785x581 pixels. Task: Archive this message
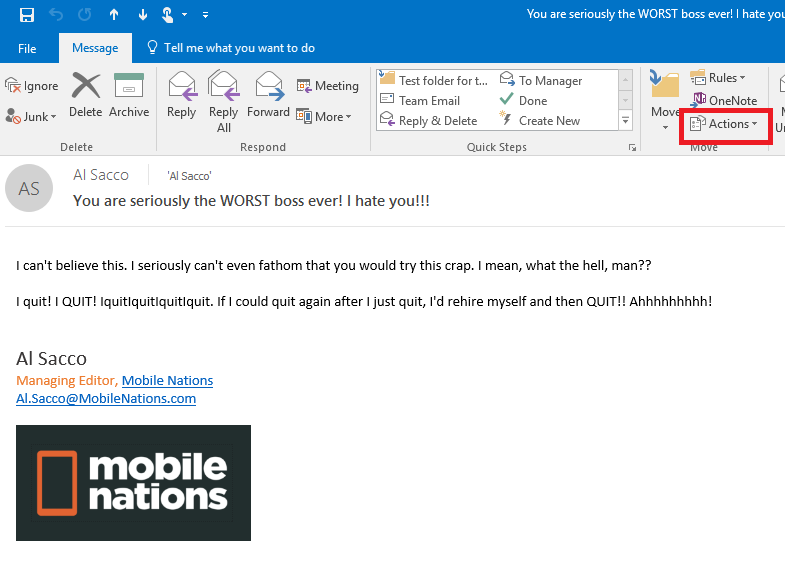pyautogui.click(x=129, y=95)
